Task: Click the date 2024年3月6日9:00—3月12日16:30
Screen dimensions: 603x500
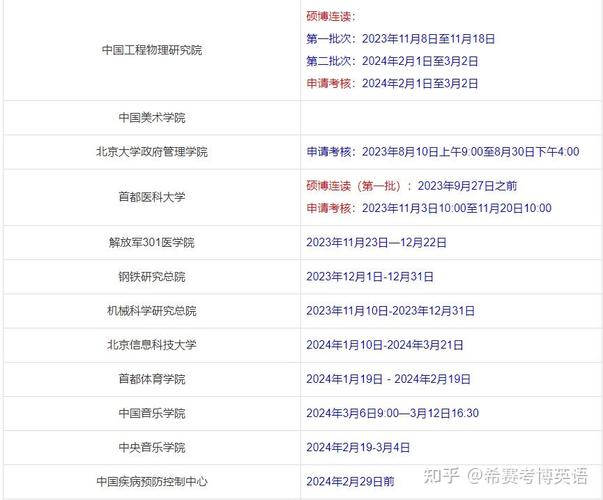Action: click(x=392, y=413)
